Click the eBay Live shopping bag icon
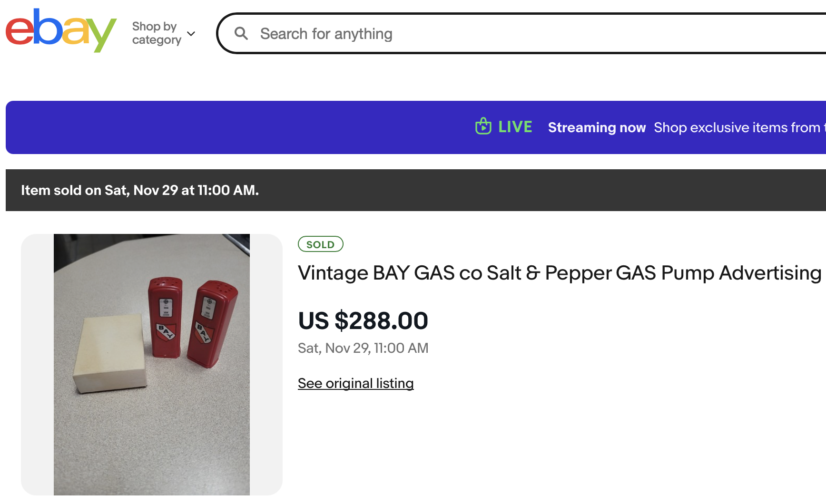 (x=483, y=126)
